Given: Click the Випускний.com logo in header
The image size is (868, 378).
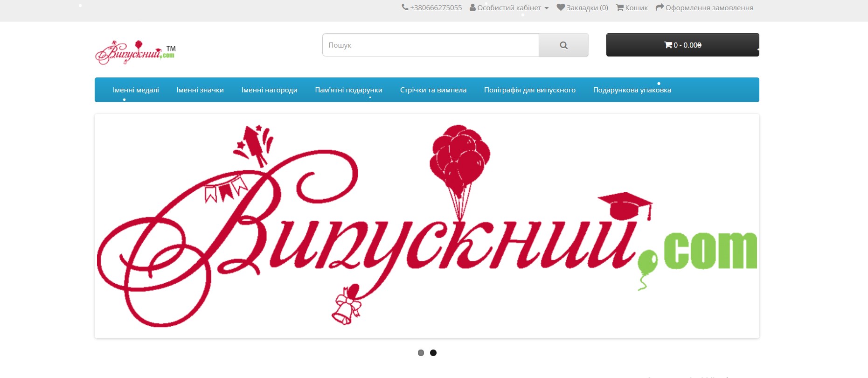Looking at the screenshot, I should click(x=135, y=52).
